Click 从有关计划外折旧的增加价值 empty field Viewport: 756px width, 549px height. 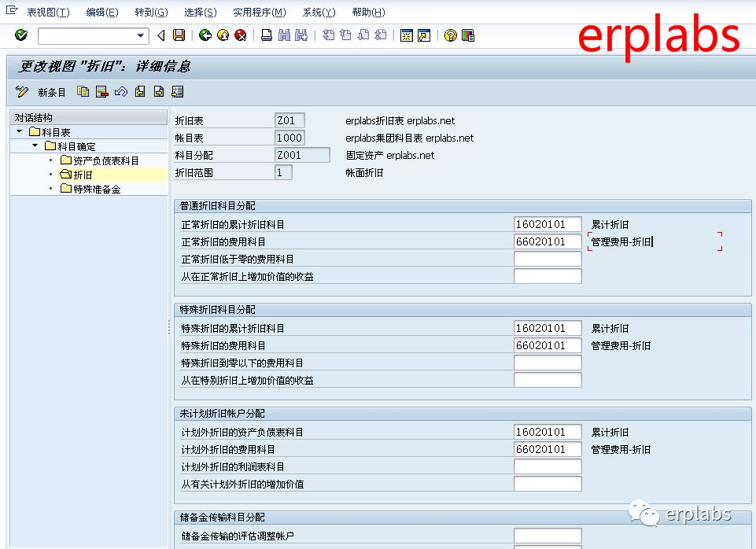point(548,484)
